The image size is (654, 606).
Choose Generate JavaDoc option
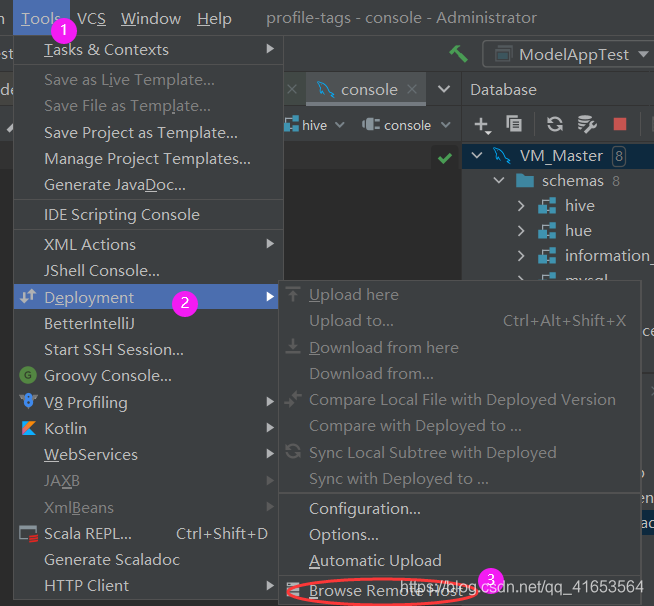tap(148, 184)
